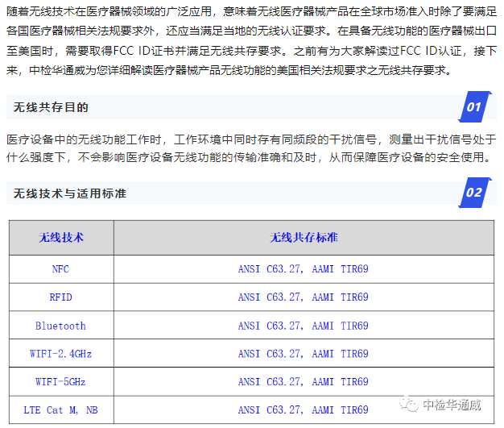Click the NFC cell in the table
Viewport: 504px width, 428px height.
click(61, 269)
